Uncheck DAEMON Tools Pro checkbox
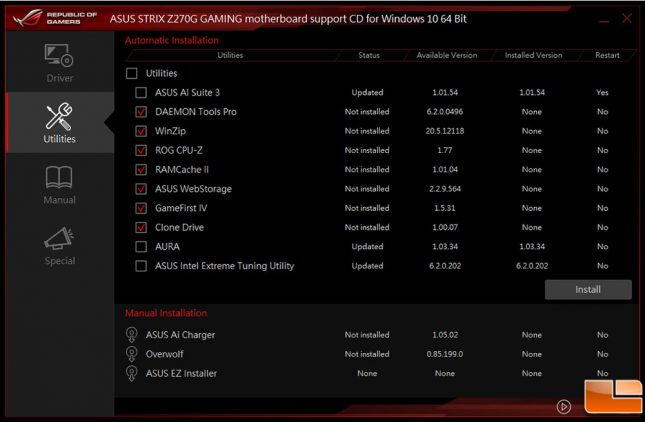645x422 pixels. coord(141,112)
